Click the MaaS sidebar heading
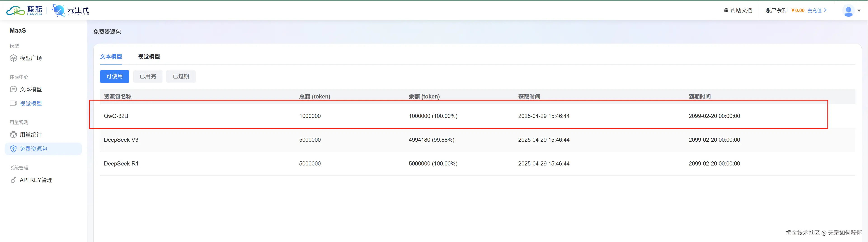Image resolution: width=868 pixels, height=242 pixels. [18, 30]
